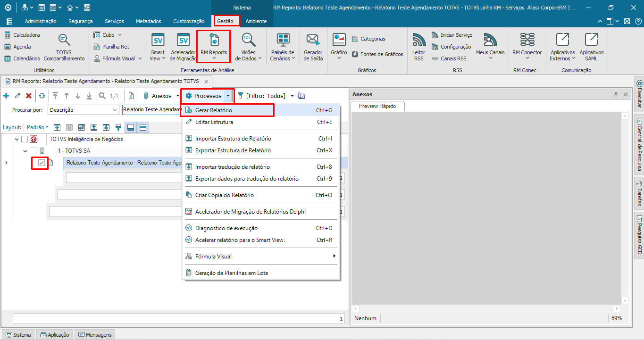The height and width of the screenshot is (340, 644).
Task: Delete record with red X icon
Action: 29,96
